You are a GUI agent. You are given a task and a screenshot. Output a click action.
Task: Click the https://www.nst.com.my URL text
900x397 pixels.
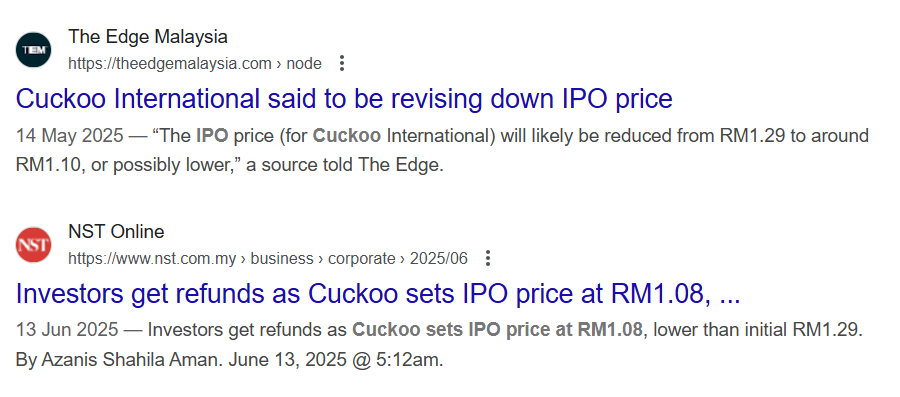(x=152, y=259)
